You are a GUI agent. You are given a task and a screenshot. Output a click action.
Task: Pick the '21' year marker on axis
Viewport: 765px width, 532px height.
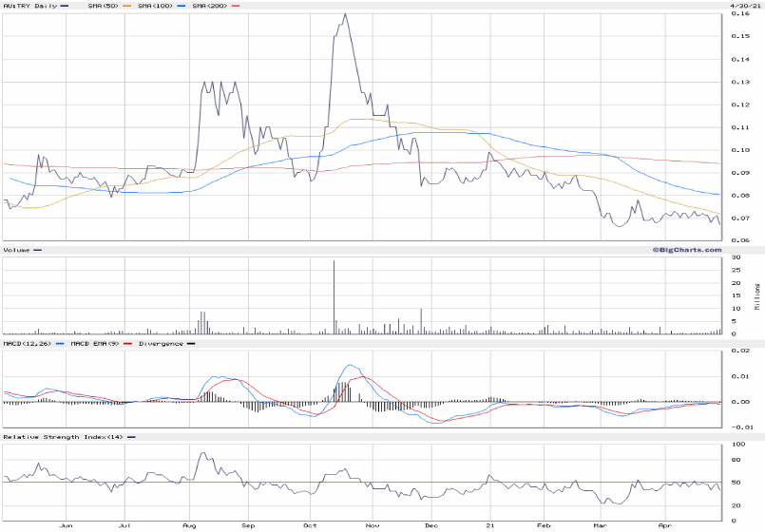[x=489, y=523]
